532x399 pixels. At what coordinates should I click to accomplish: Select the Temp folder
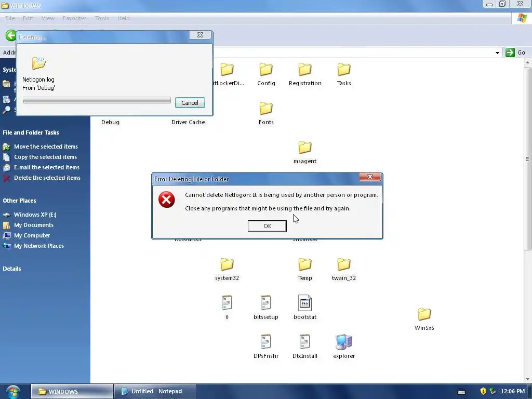point(304,270)
